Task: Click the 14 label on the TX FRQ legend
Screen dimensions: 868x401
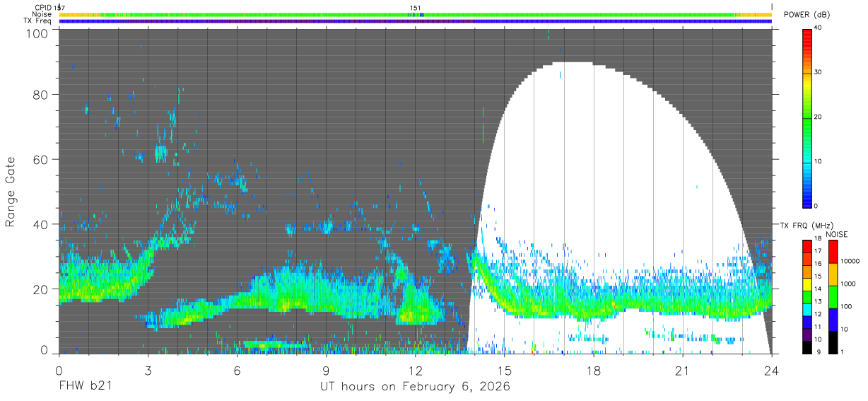Action: [818, 289]
